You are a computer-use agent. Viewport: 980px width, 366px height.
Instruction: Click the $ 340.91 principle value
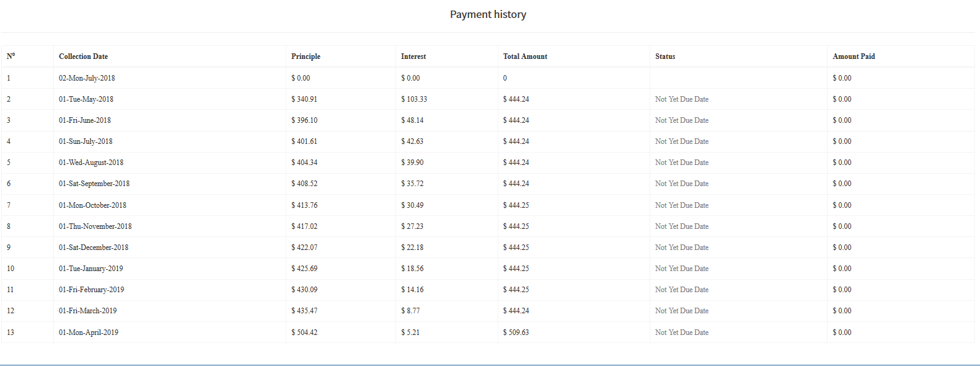pos(304,99)
